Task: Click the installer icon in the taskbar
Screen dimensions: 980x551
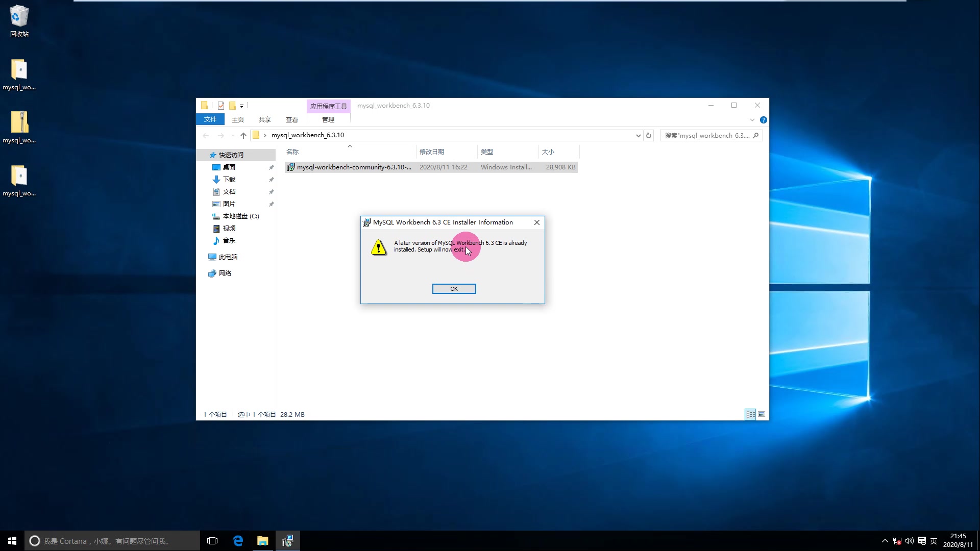Action: click(288, 541)
